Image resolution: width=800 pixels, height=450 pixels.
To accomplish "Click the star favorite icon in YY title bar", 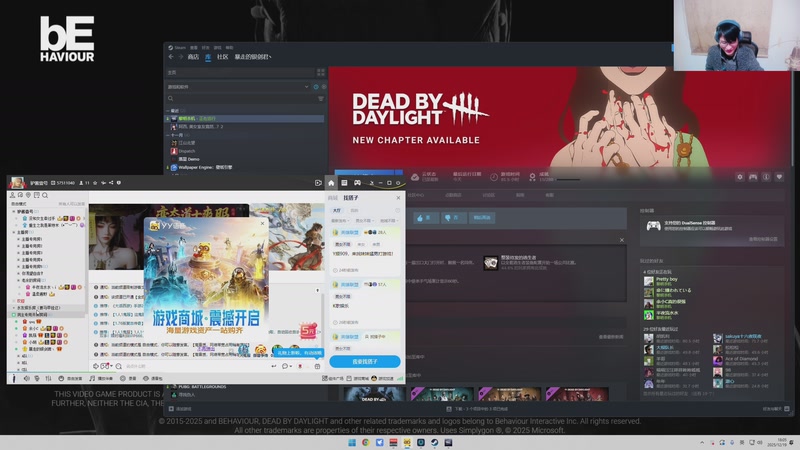I will (95, 183).
